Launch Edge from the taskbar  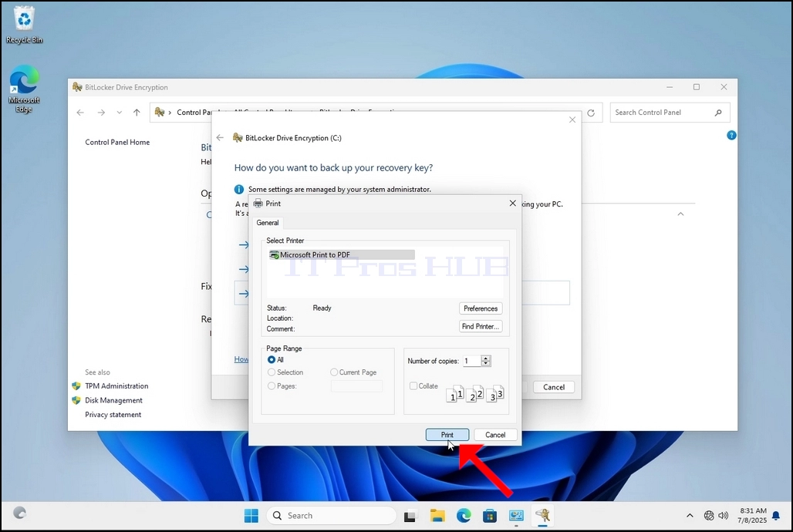click(x=464, y=516)
